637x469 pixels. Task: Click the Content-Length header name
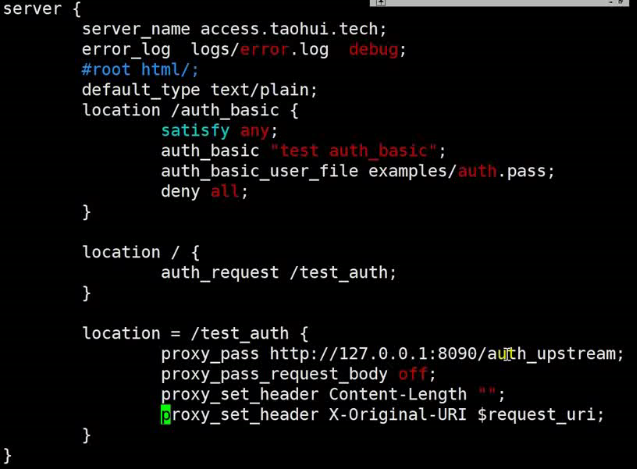pos(398,395)
